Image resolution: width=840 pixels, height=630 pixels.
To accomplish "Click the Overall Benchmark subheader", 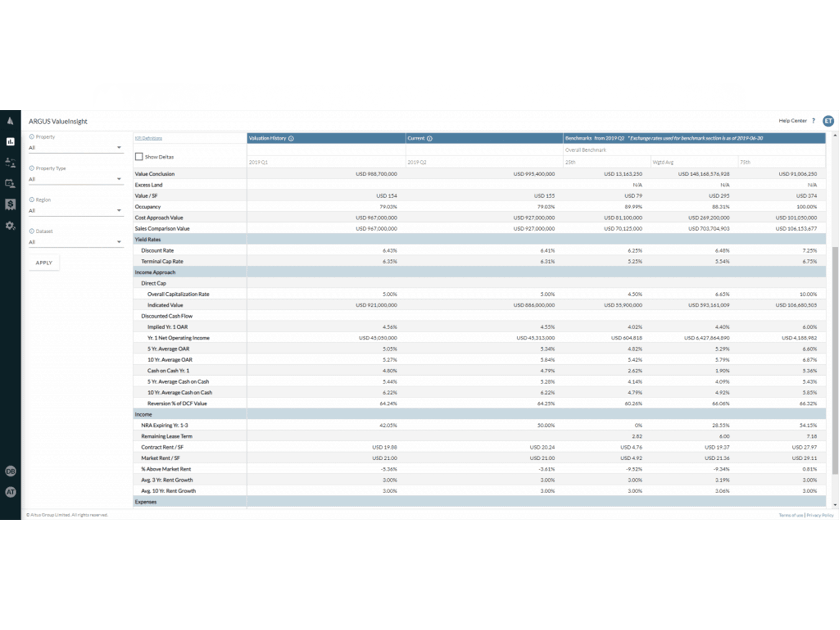I will pyautogui.click(x=586, y=150).
